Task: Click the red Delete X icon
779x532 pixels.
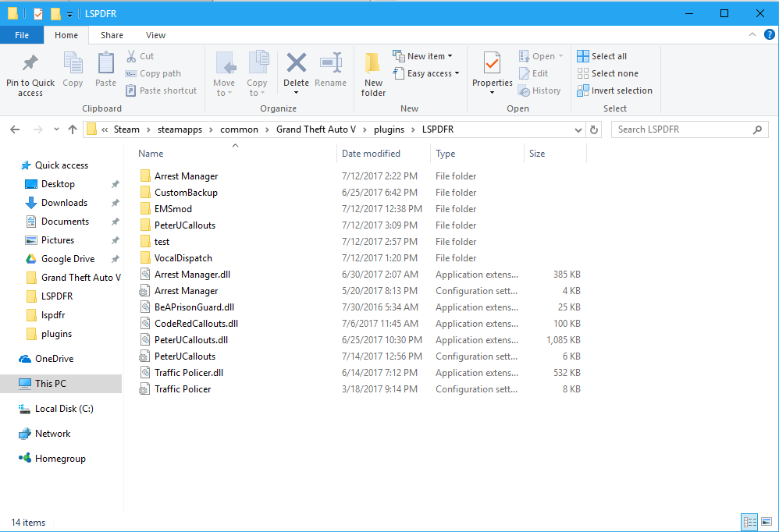Action: [x=297, y=63]
